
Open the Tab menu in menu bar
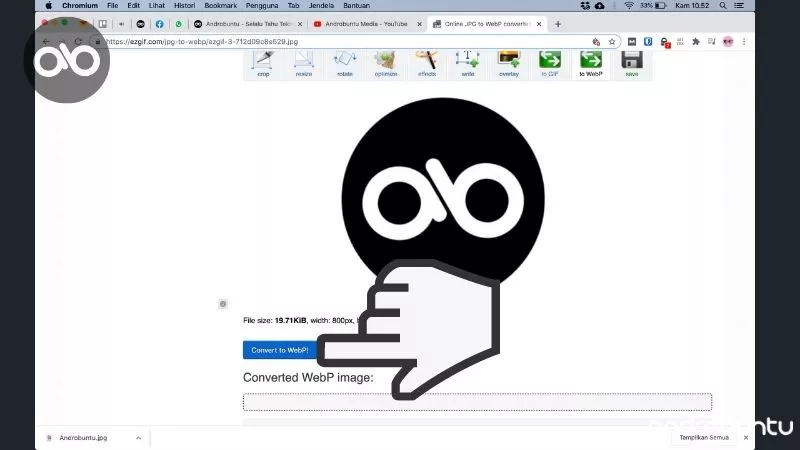tap(293, 6)
